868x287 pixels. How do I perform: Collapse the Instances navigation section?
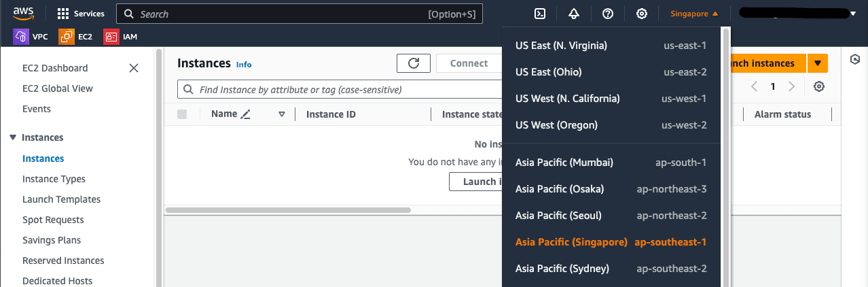pos(12,137)
